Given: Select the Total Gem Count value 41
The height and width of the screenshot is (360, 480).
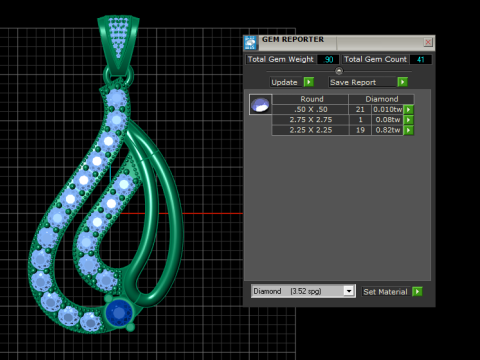Looking at the screenshot, I should point(421,59).
